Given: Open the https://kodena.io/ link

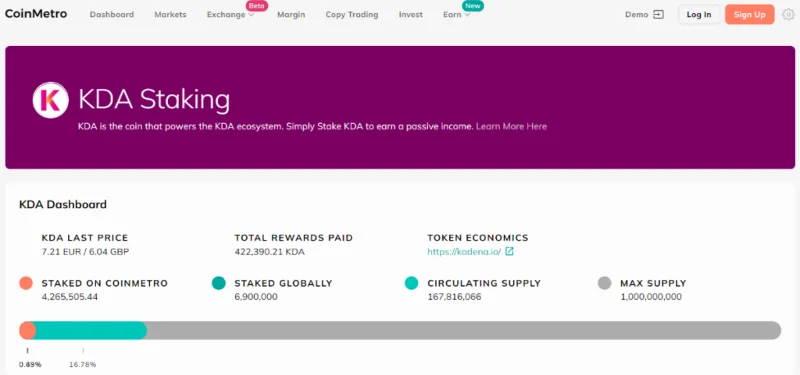Looking at the screenshot, I should [464, 252].
